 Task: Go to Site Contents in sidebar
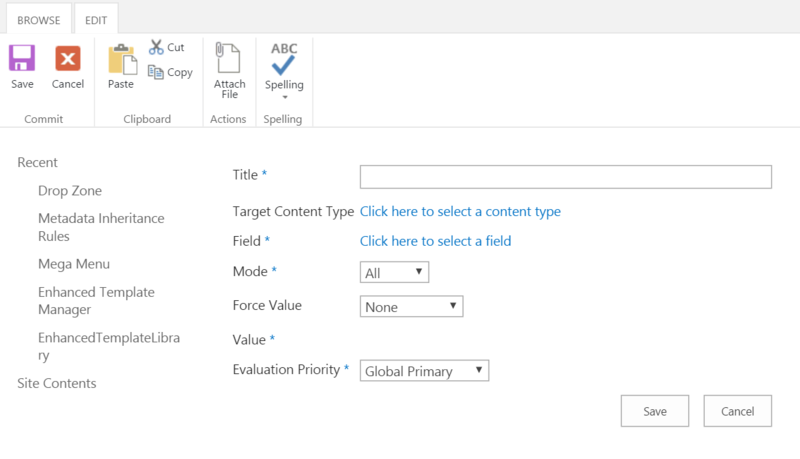tap(57, 383)
